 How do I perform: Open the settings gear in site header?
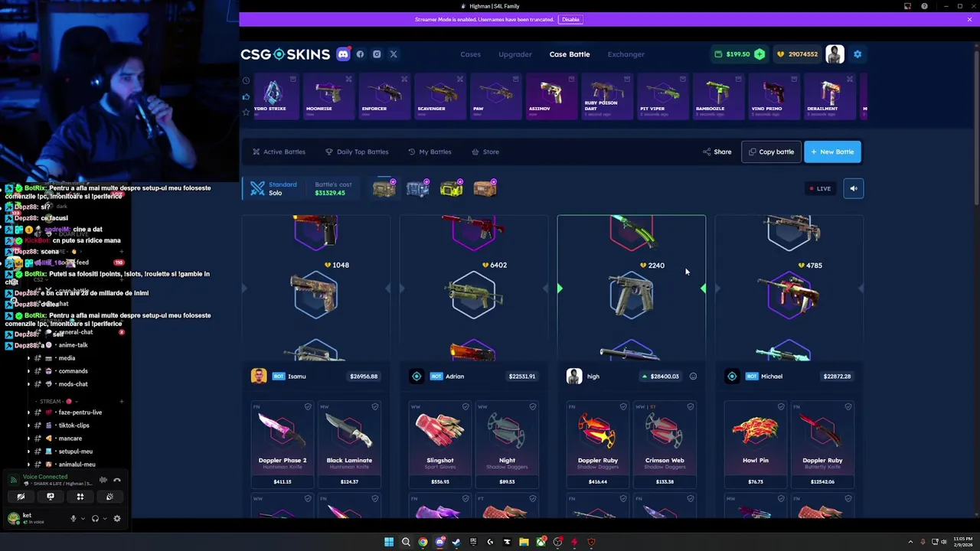pos(857,54)
